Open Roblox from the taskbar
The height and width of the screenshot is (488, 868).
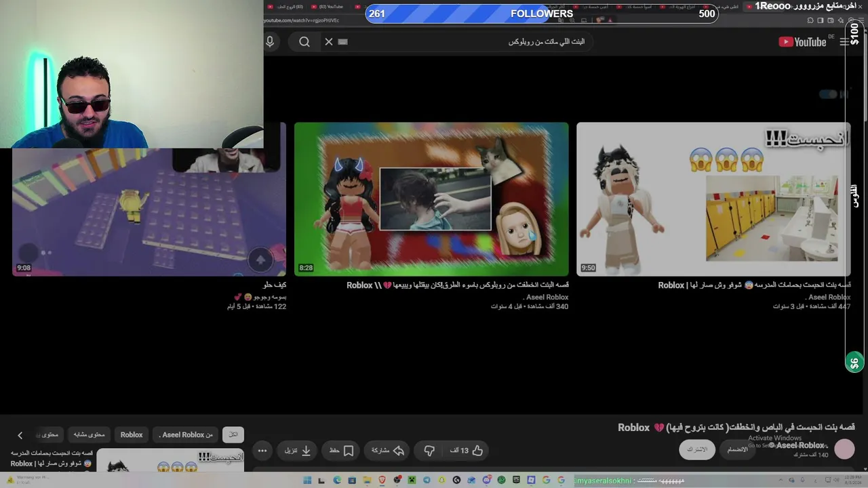click(x=531, y=481)
